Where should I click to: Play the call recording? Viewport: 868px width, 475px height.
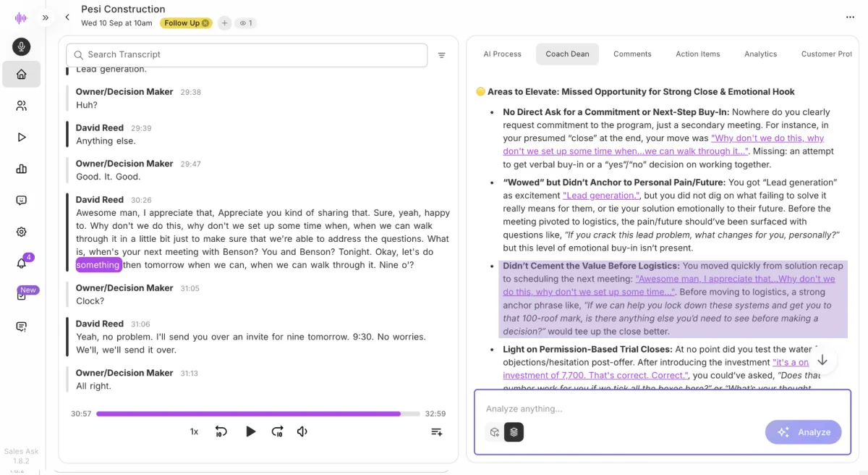[x=250, y=432]
